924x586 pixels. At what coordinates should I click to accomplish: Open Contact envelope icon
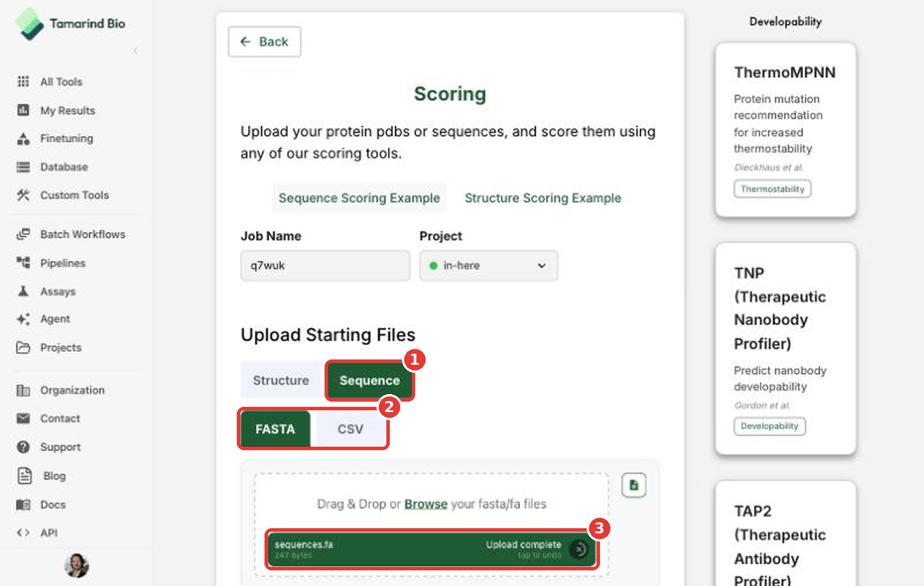[23, 418]
